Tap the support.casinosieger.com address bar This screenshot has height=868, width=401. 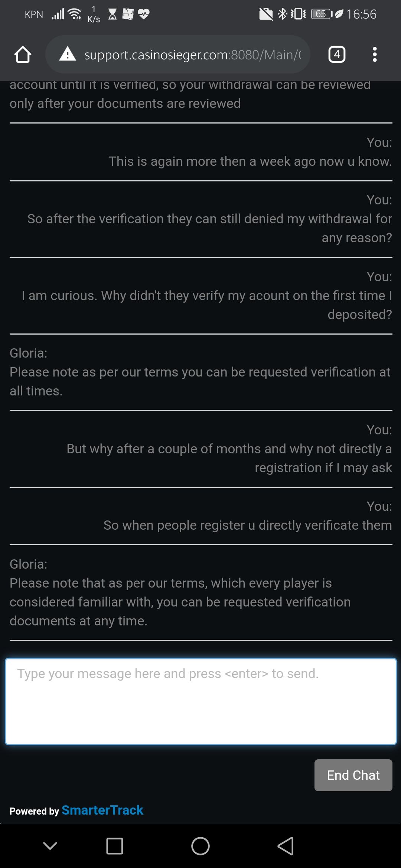click(x=192, y=55)
